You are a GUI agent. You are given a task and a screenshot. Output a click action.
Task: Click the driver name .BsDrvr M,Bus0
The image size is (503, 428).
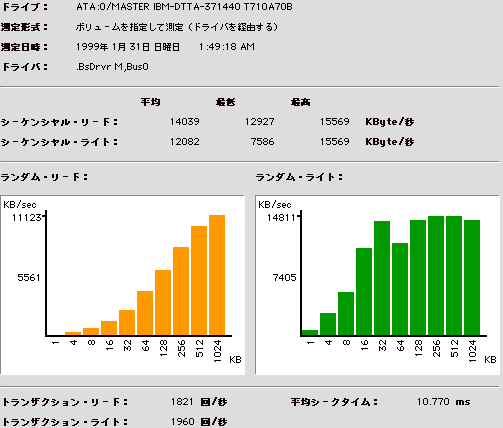[112, 67]
